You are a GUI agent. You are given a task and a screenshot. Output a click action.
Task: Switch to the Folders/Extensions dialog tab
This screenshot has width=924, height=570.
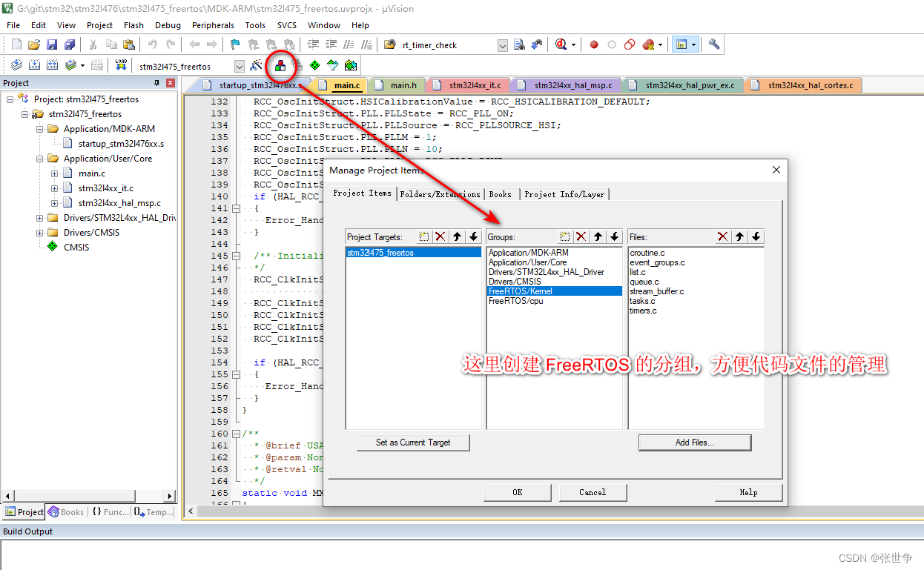point(440,194)
